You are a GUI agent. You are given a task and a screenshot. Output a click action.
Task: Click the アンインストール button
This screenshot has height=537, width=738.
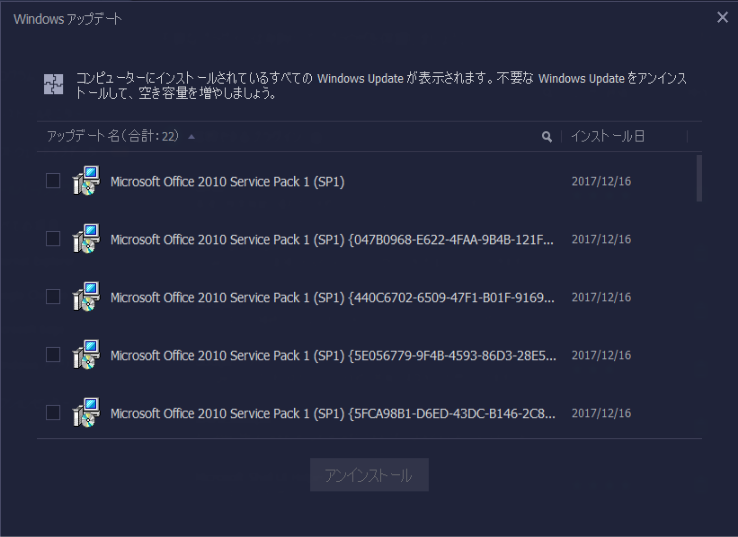point(369,475)
